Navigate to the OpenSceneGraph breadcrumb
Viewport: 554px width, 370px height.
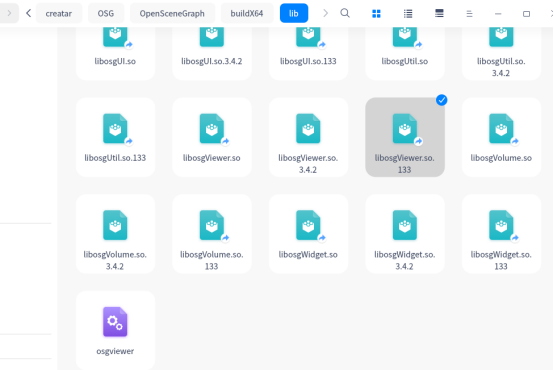tap(172, 13)
